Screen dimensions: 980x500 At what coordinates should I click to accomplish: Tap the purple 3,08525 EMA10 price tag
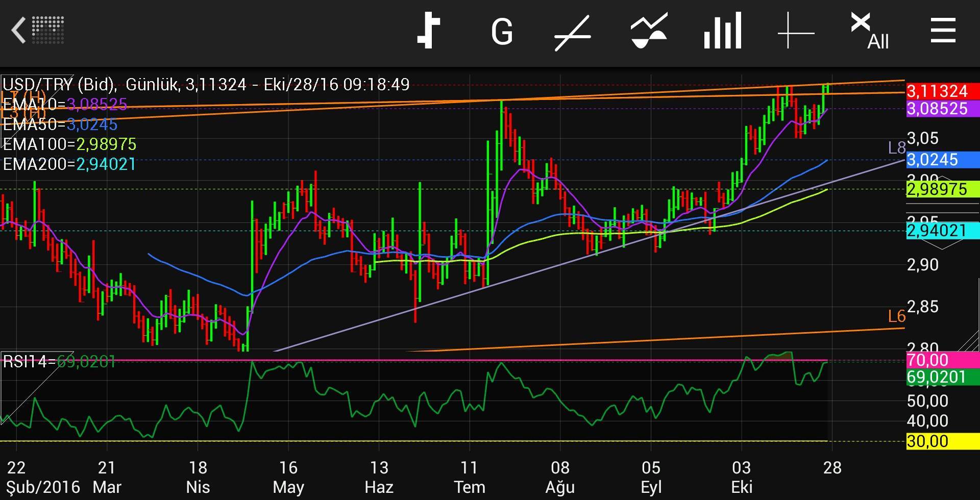pos(942,109)
